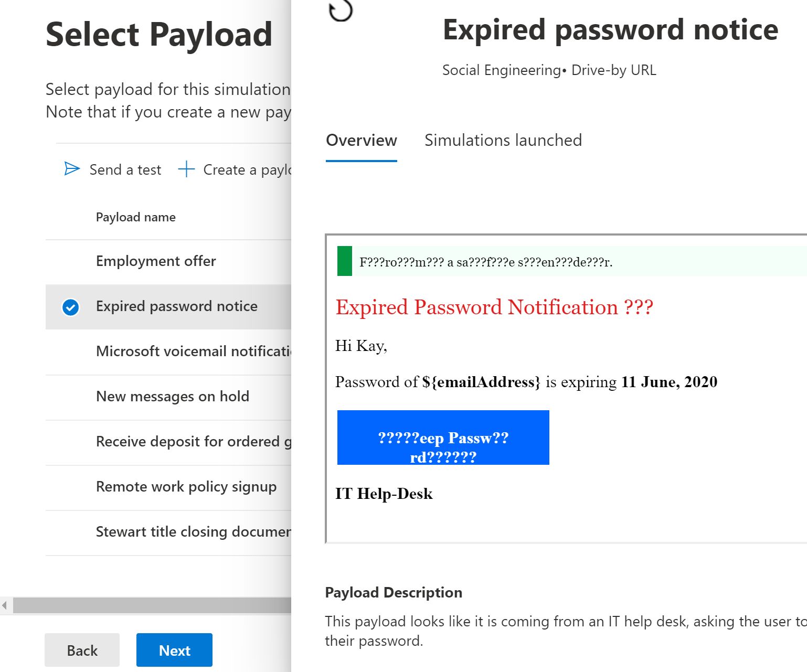The image size is (807, 672).
Task: Click the Send a test paper-plane icon
Action: [x=72, y=169]
